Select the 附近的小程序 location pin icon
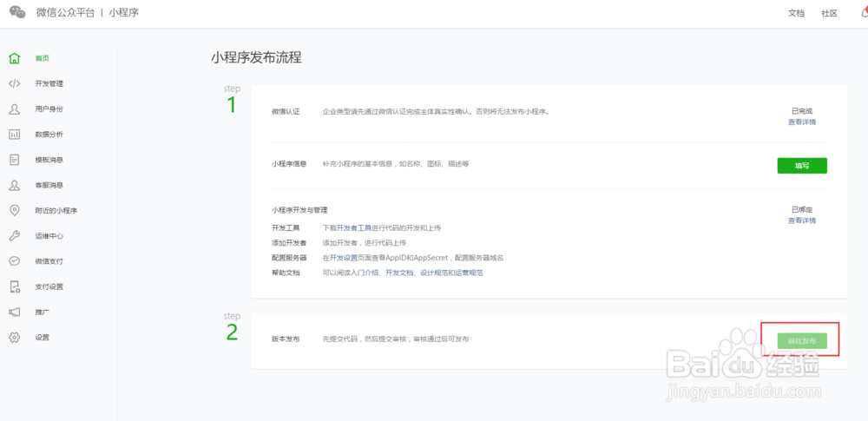 pos(15,210)
